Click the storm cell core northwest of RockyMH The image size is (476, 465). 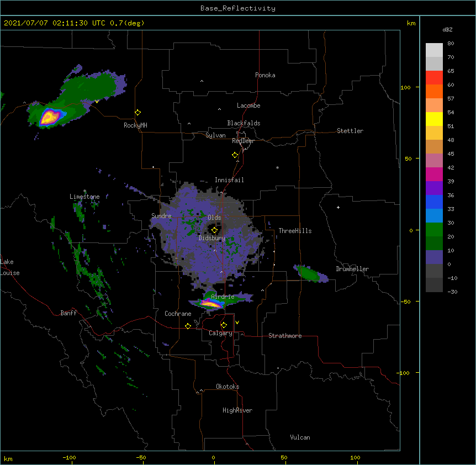coord(50,117)
